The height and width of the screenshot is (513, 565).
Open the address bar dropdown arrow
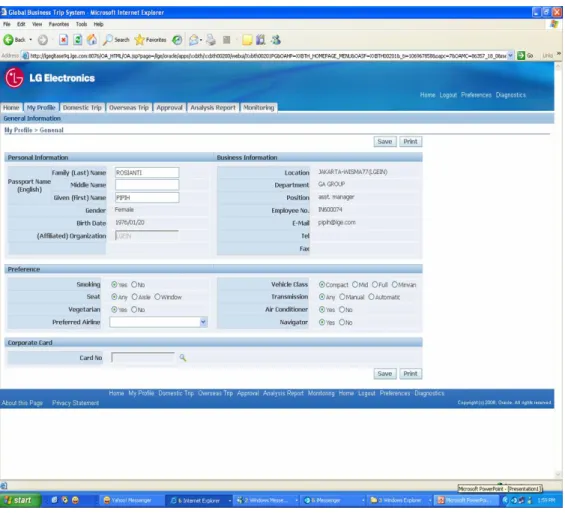(x=510, y=55)
